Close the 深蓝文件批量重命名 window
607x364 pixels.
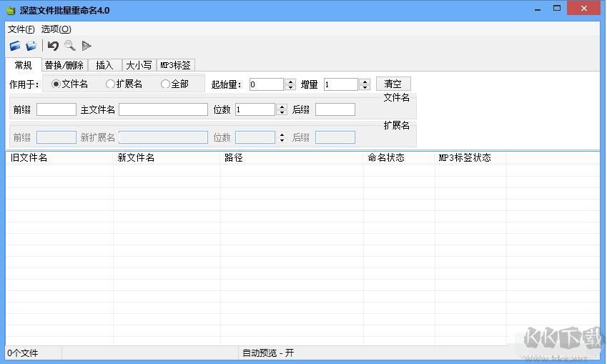pos(583,8)
